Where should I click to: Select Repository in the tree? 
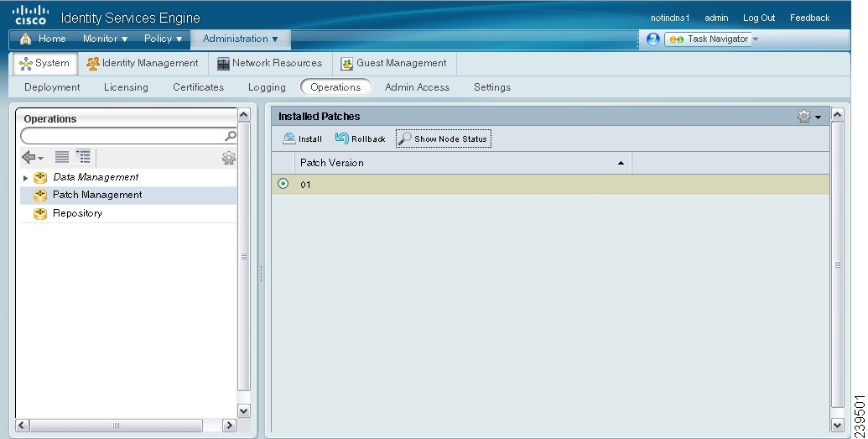pyautogui.click(x=77, y=213)
